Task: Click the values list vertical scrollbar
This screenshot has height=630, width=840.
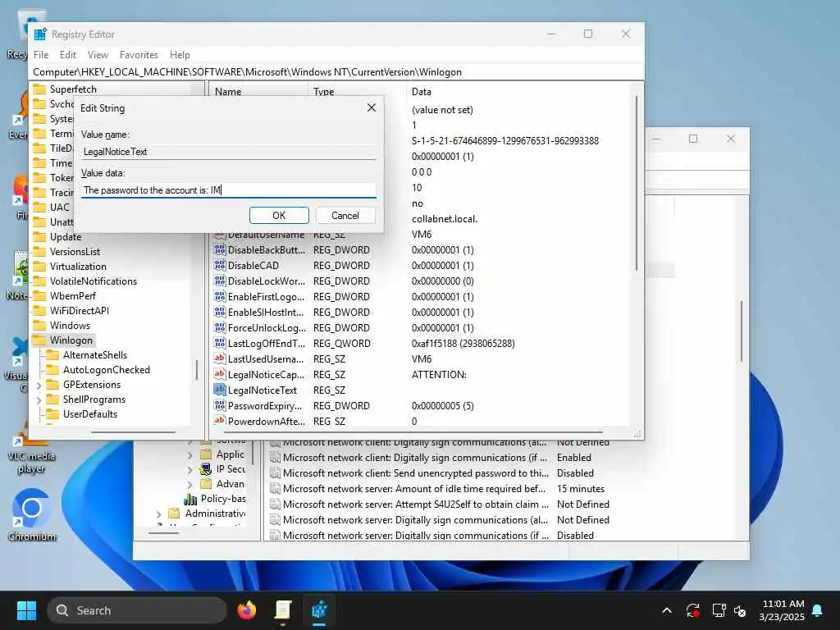Action: 637,183
